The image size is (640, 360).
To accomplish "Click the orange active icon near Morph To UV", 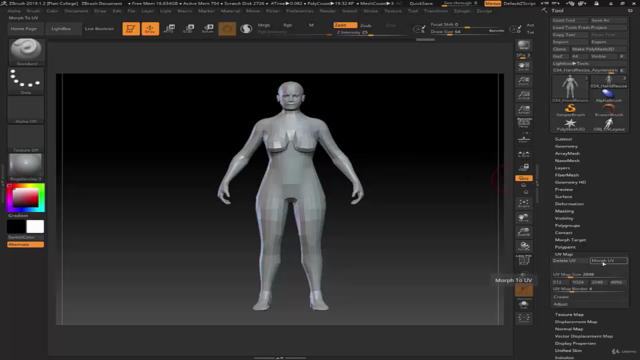I will [x=524, y=290].
